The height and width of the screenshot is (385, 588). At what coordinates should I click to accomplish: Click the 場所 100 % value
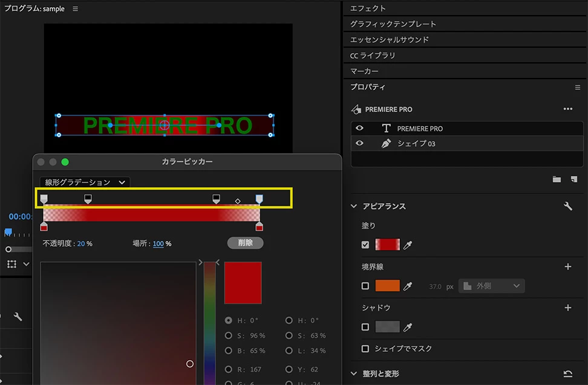click(x=158, y=244)
